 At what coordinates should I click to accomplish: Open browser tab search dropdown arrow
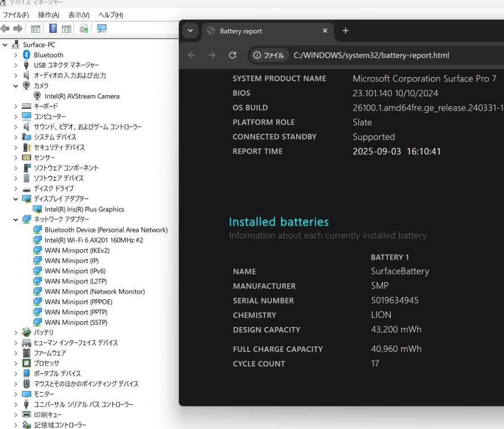click(x=190, y=31)
